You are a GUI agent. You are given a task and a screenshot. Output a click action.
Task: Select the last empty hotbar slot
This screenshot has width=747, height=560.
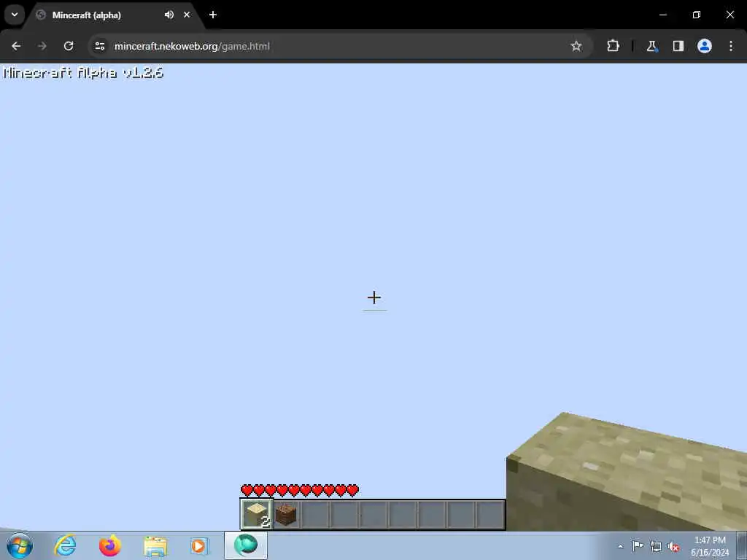point(490,515)
